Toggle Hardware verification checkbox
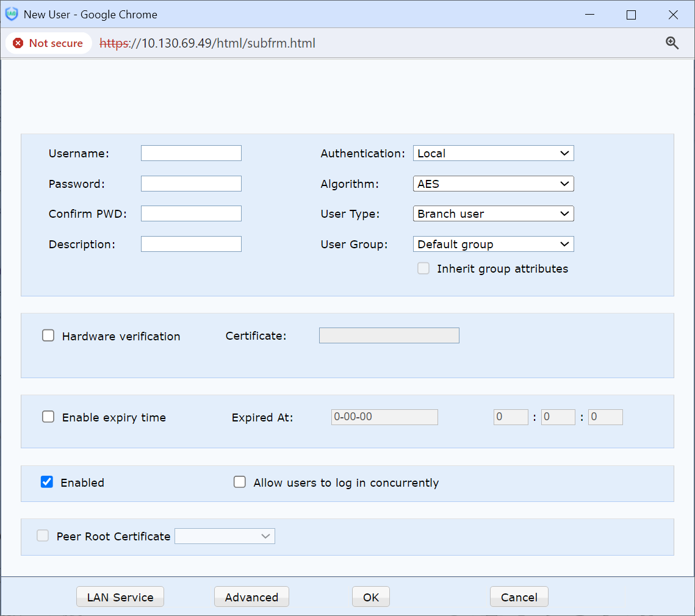Viewport: 695px width, 616px height. tap(48, 335)
